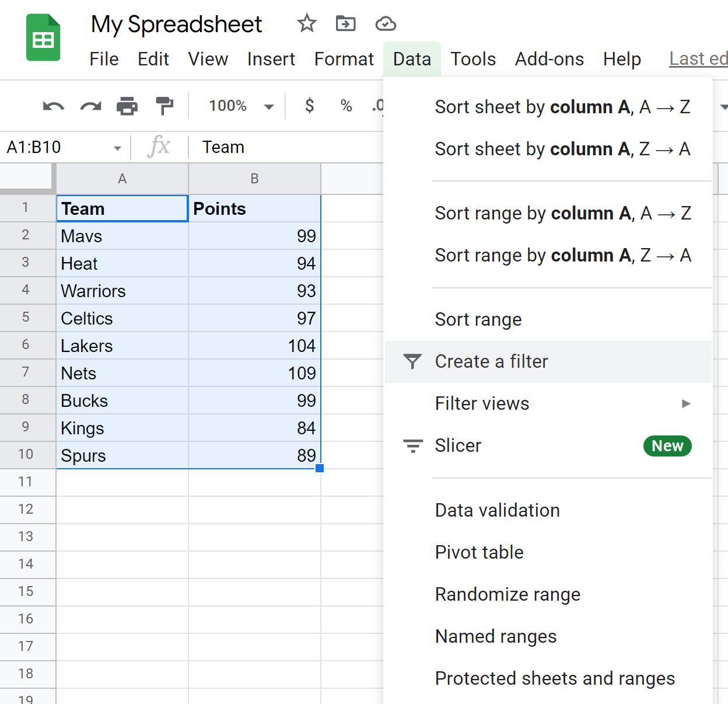This screenshot has height=704, width=728.
Task: Apply percent format button
Action: (346, 106)
